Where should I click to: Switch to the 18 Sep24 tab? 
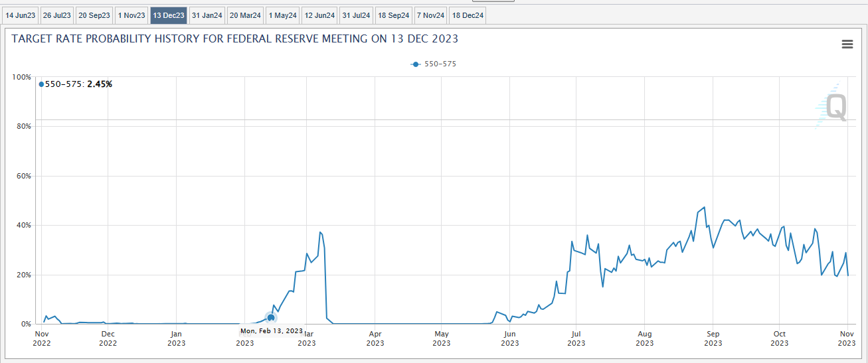point(394,15)
